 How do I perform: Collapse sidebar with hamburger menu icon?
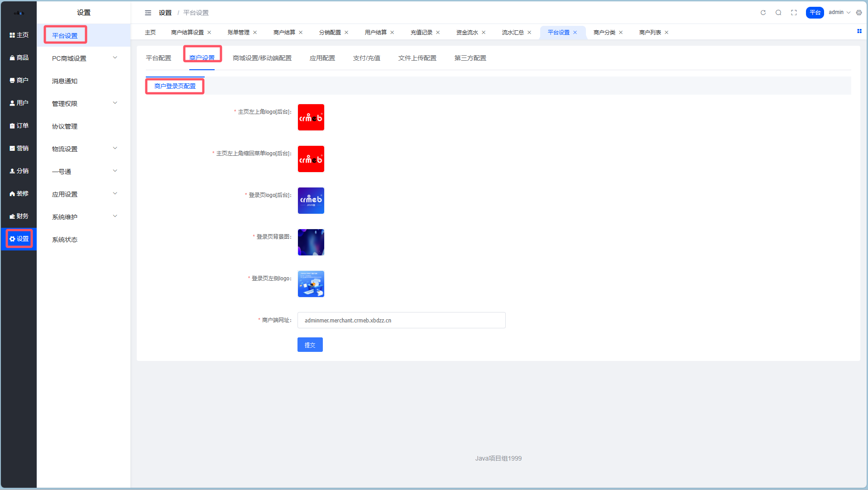click(x=148, y=13)
